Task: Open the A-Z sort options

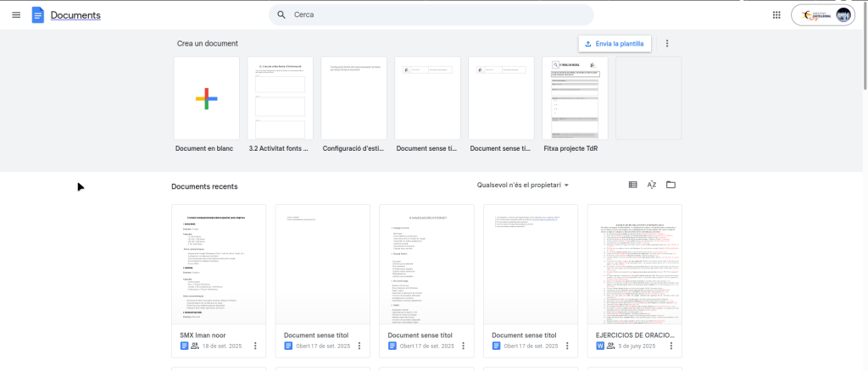Action: (652, 185)
